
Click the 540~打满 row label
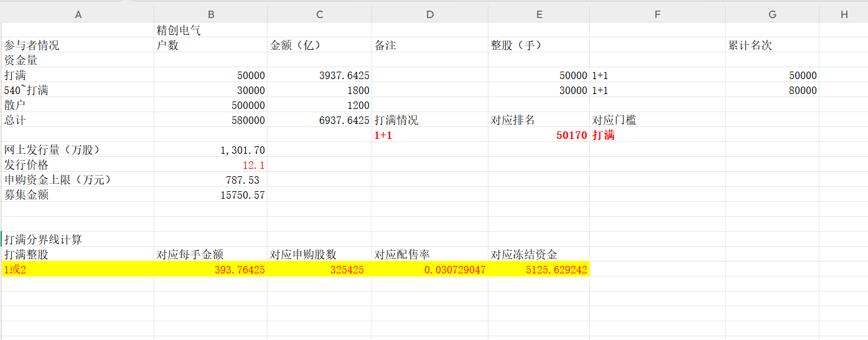pyautogui.click(x=78, y=90)
